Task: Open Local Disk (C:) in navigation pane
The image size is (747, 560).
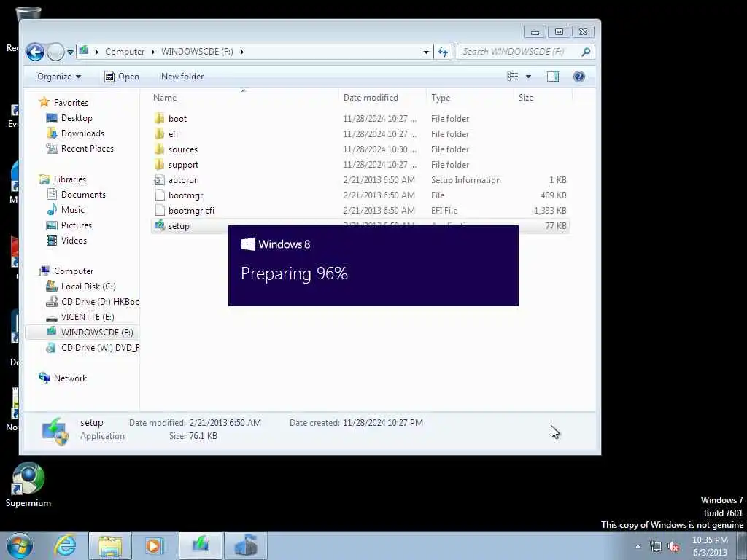Action: click(88, 286)
